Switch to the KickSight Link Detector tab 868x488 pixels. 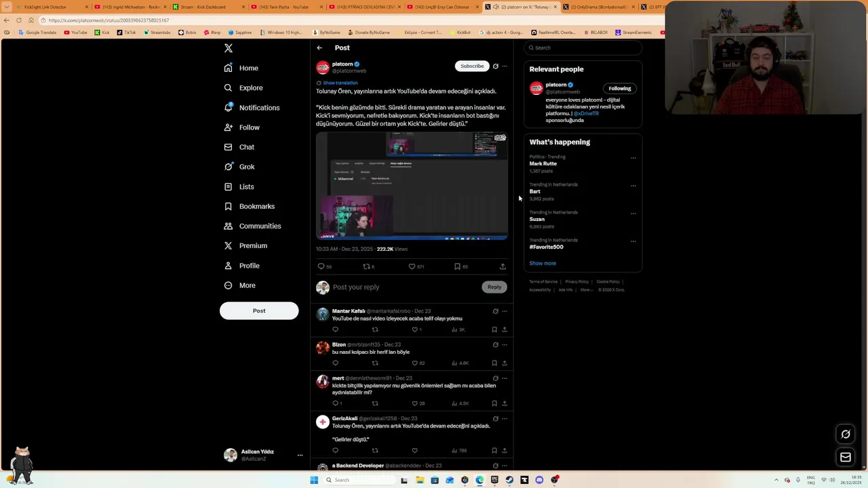coord(51,7)
